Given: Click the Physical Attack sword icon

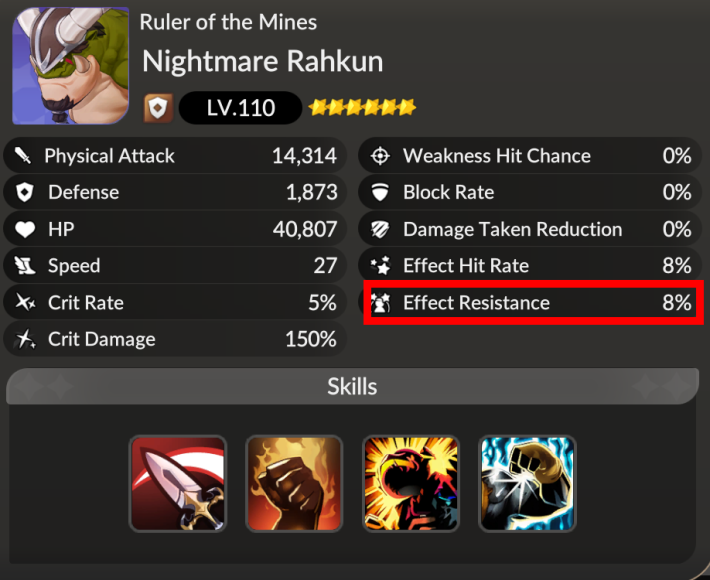Looking at the screenshot, I should [23, 156].
